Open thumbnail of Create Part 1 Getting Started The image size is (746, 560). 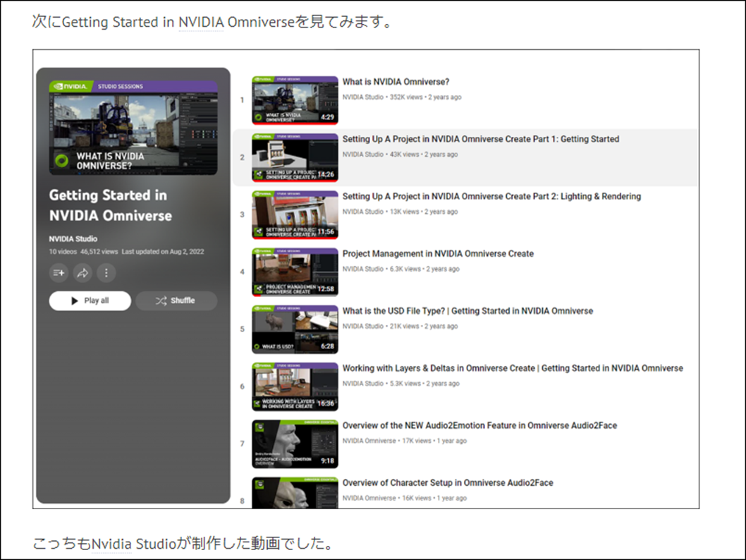coord(295,157)
